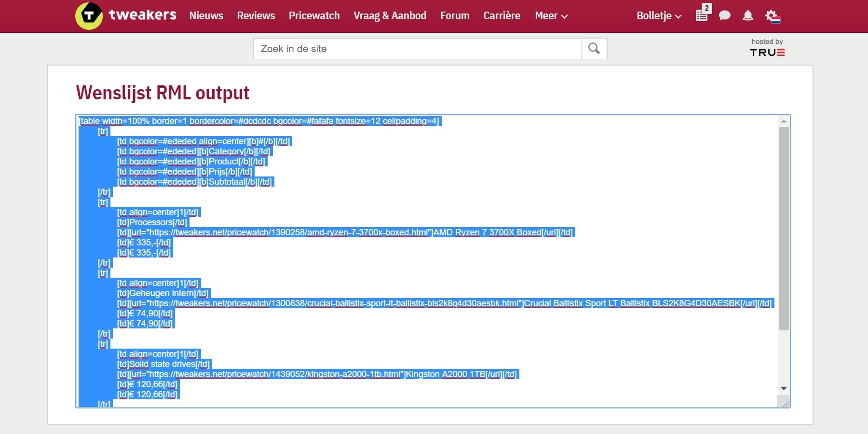
Task: Open the messages speech bubble icon
Action: (x=724, y=16)
